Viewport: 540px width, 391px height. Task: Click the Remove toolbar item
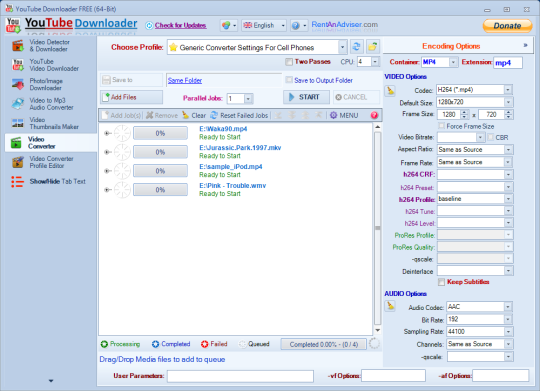point(162,115)
